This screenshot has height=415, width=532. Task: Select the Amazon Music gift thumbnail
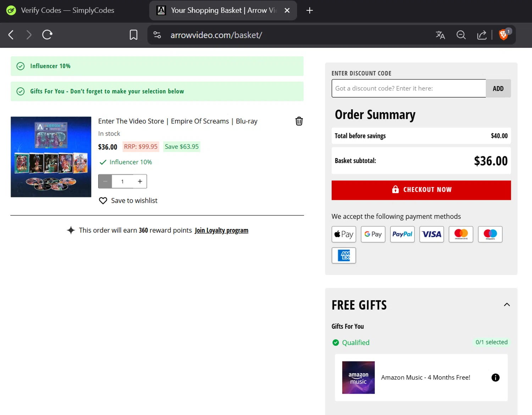(x=358, y=377)
